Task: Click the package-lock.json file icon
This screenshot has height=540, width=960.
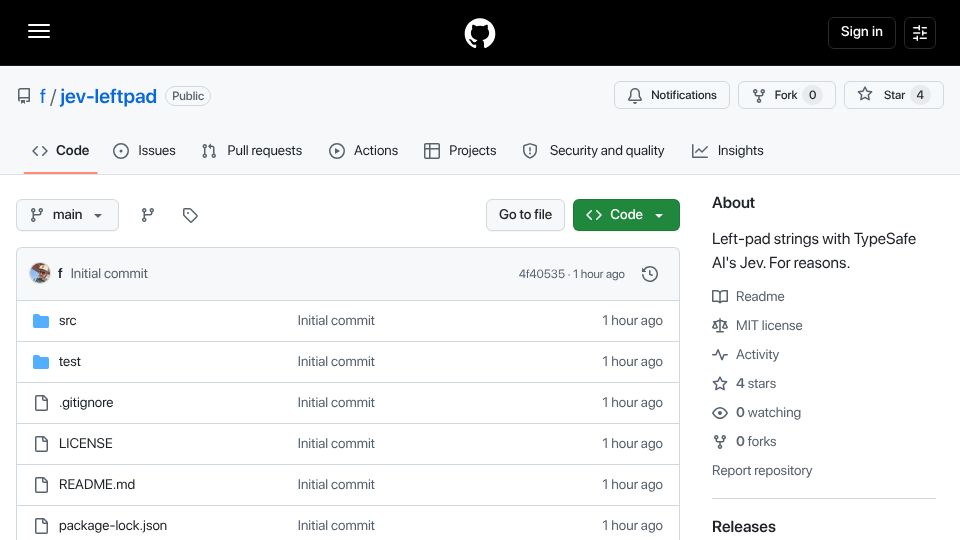Action: 41,526
